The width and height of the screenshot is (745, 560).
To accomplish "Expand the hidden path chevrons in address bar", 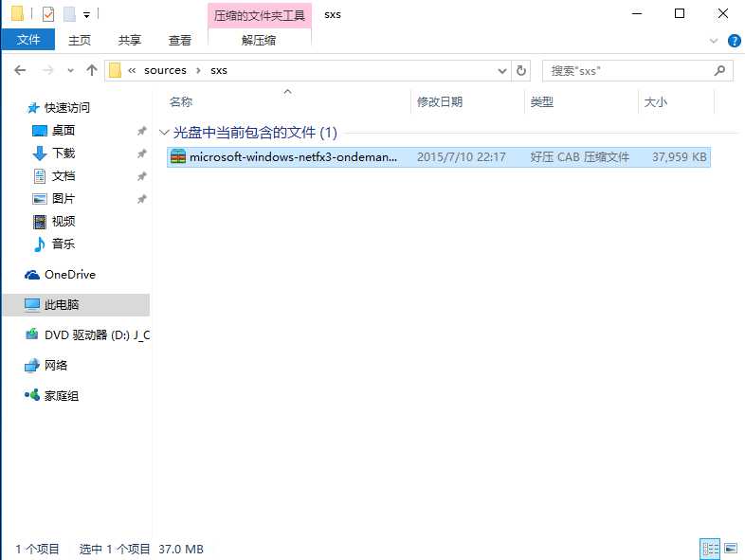I will [x=132, y=70].
